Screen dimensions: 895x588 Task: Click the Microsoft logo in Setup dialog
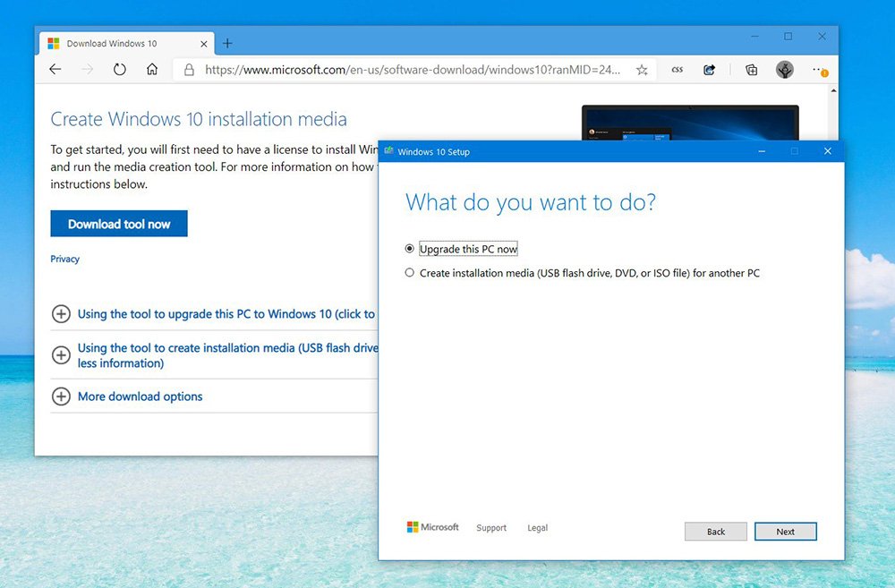[432, 527]
